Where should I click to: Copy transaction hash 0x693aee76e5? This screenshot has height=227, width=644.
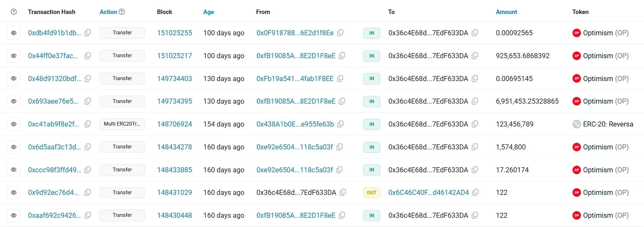(88, 101)
